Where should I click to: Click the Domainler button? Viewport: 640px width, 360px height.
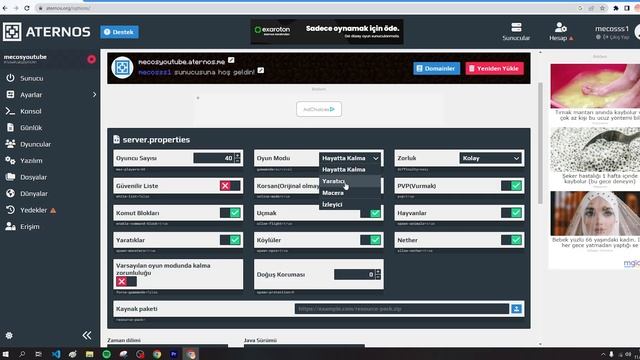point(436,69)
